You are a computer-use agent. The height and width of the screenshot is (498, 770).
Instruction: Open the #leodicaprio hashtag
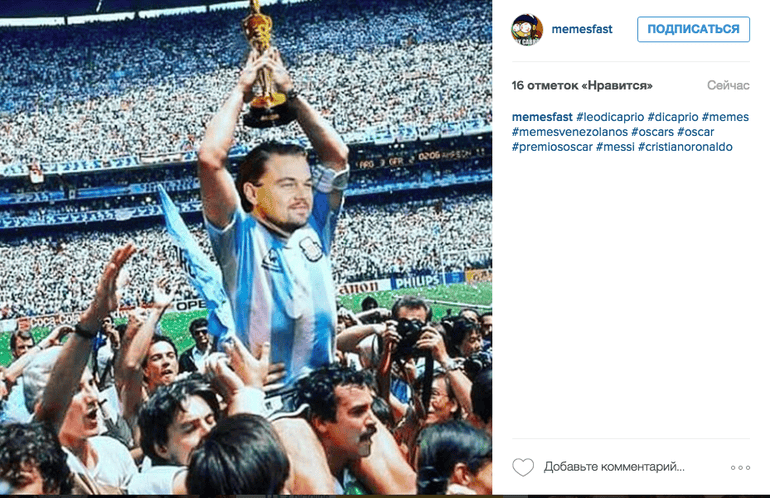tap(610, 117)
